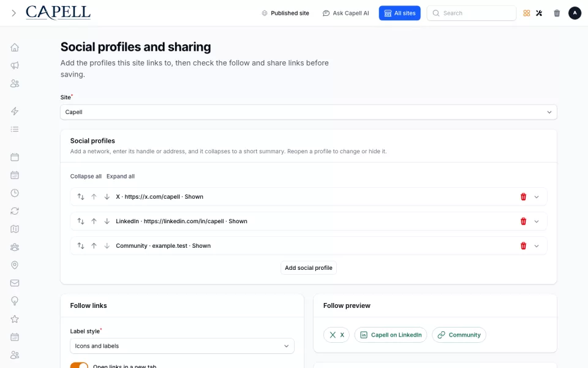The height and width of the screenshot is (368, 588).
Task: Click the megaphone icon in the sidebar
Action: 15,66
